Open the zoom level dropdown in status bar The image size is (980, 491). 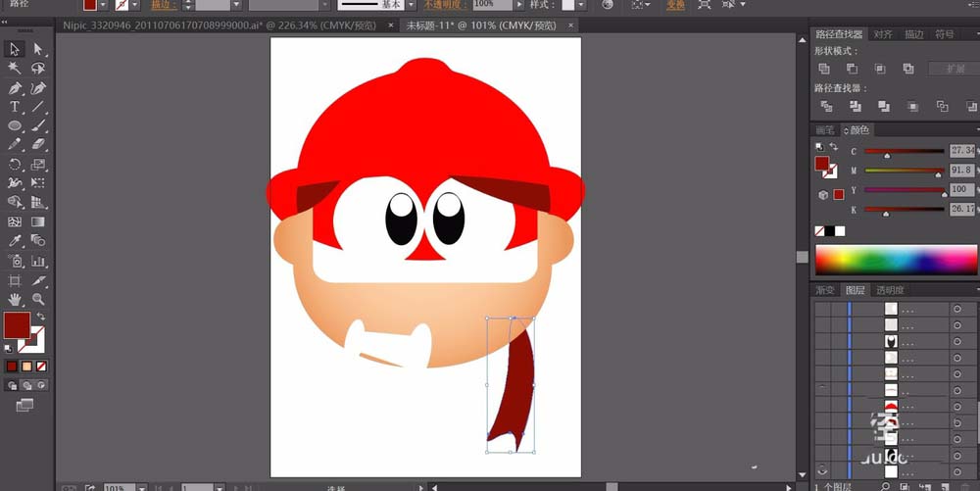click(x=141, y=487)
